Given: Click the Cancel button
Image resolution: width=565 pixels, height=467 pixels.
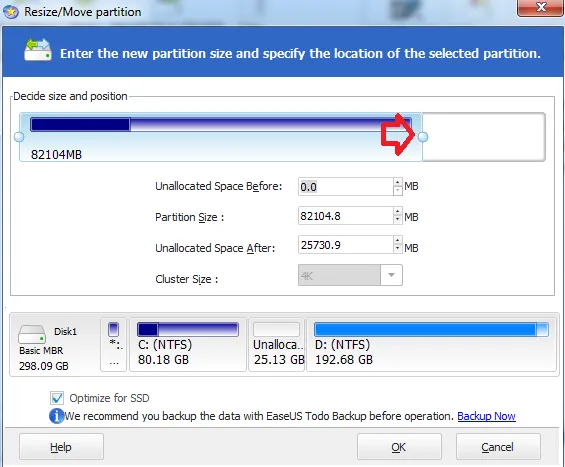Looking at the screenshot, I should point(498,447).
